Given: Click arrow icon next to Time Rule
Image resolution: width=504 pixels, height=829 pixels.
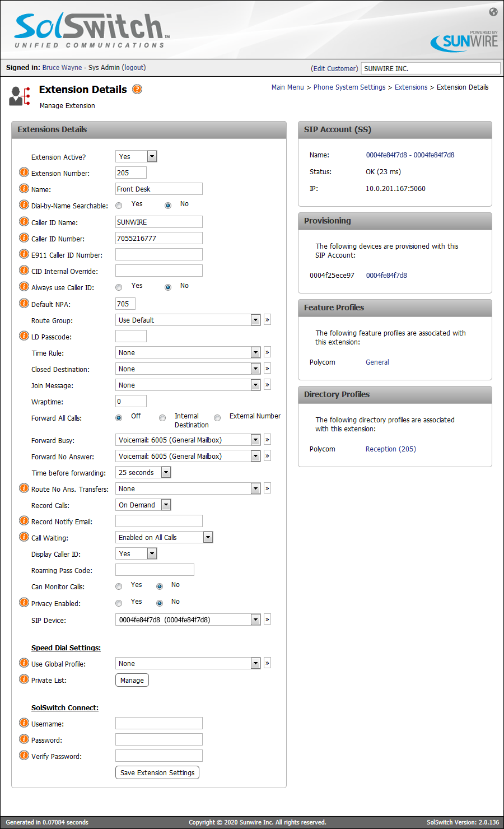Looking at the screenshot, I should pyautogui.click(x=267, y=352).
